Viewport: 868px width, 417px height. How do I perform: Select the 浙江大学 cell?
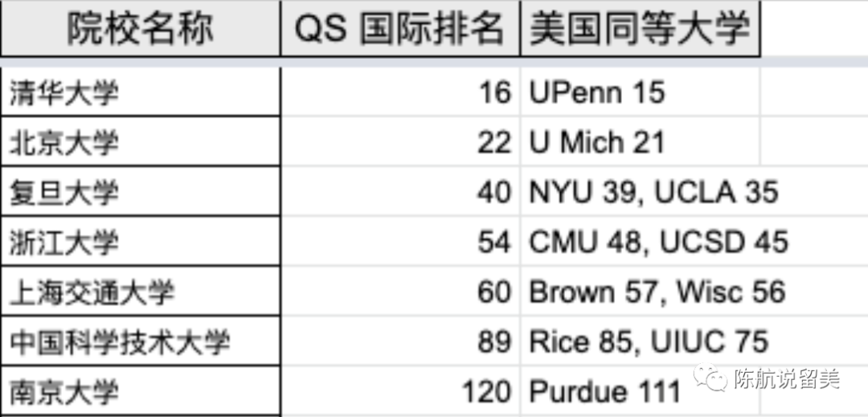click(x=64, y=242)
